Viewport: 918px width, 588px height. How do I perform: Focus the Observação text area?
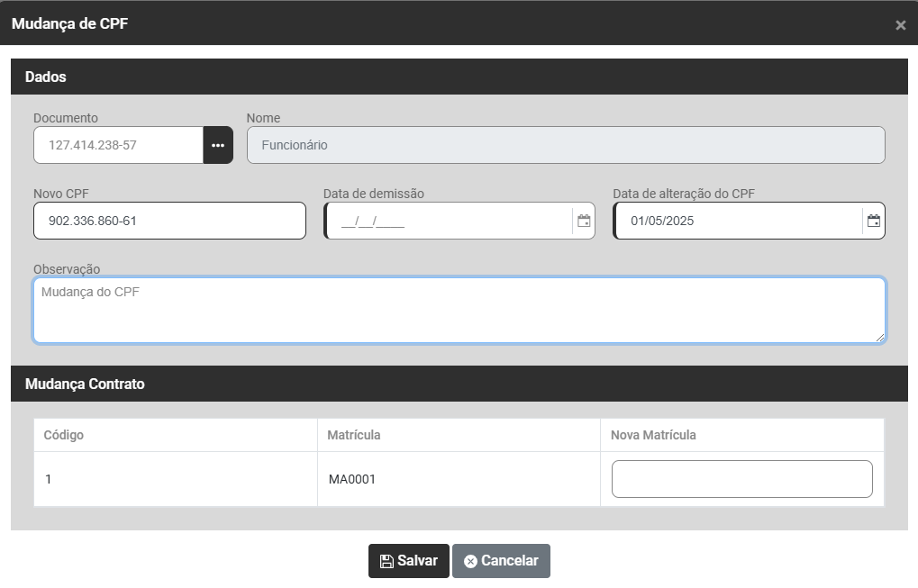459,310
